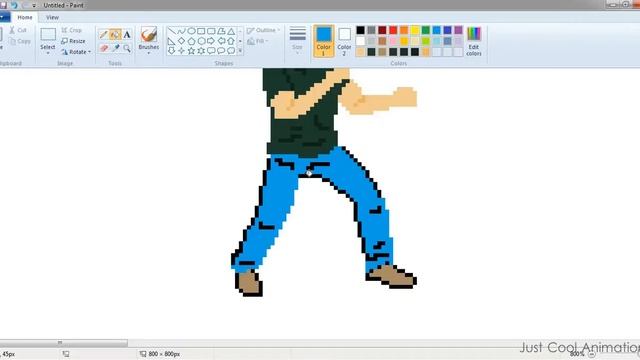Choose the Left arrow shape
The height and width of the screenshot is (360, 640).
click(221, 41)
